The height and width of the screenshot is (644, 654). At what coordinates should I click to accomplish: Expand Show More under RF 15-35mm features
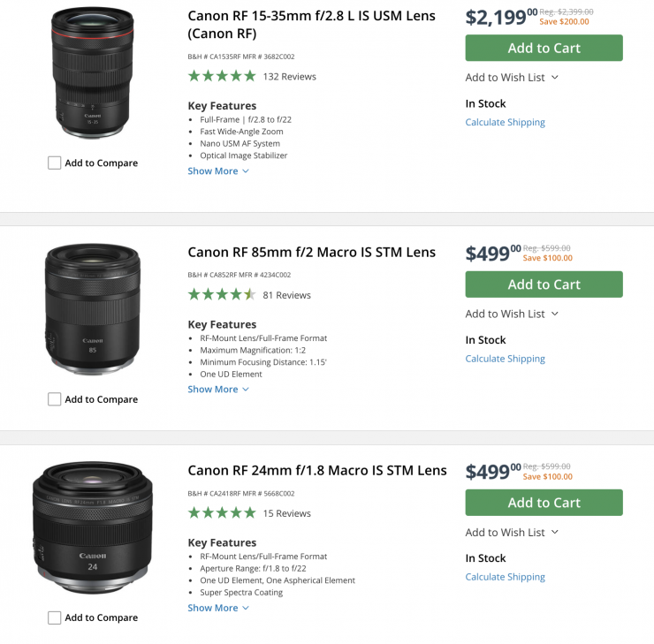click(218, 171)
